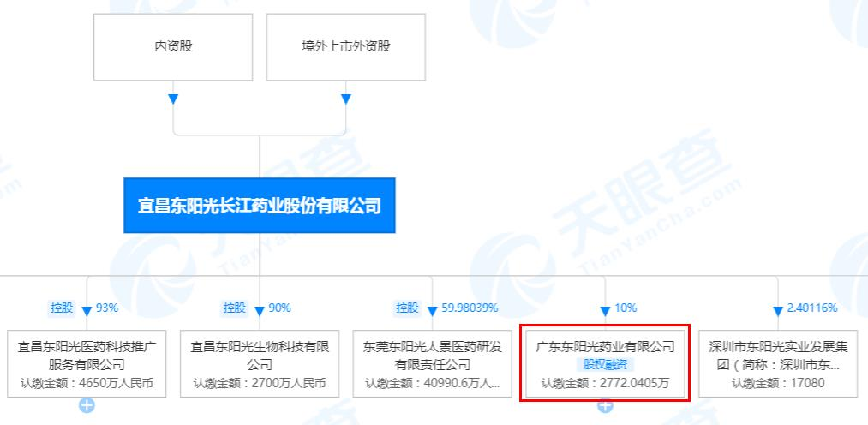Viewport: 868px width, 425px height.
Task: Expand subsidiaries under 广东东阳光药业有限公司
Action: [605, 405]
